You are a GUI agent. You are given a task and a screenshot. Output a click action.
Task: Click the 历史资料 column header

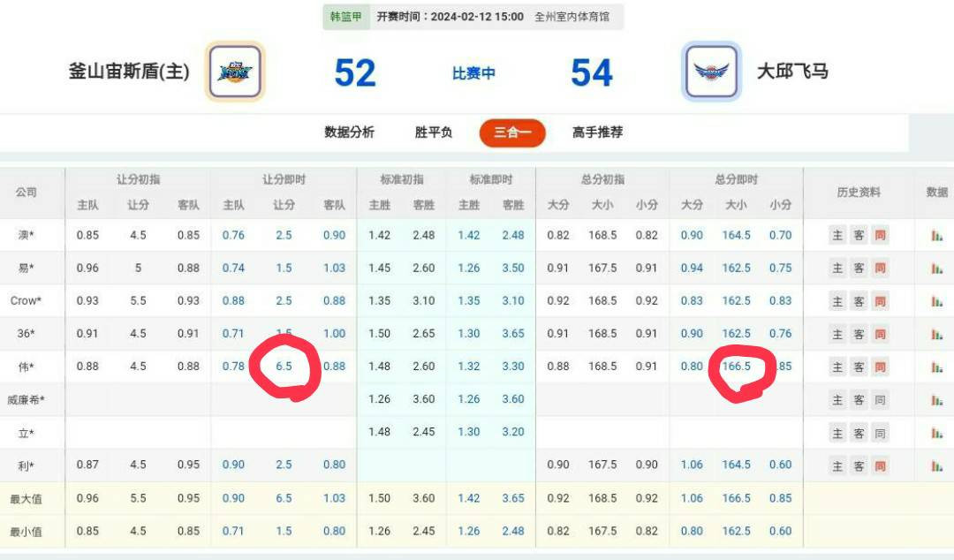tap(859, 193)
